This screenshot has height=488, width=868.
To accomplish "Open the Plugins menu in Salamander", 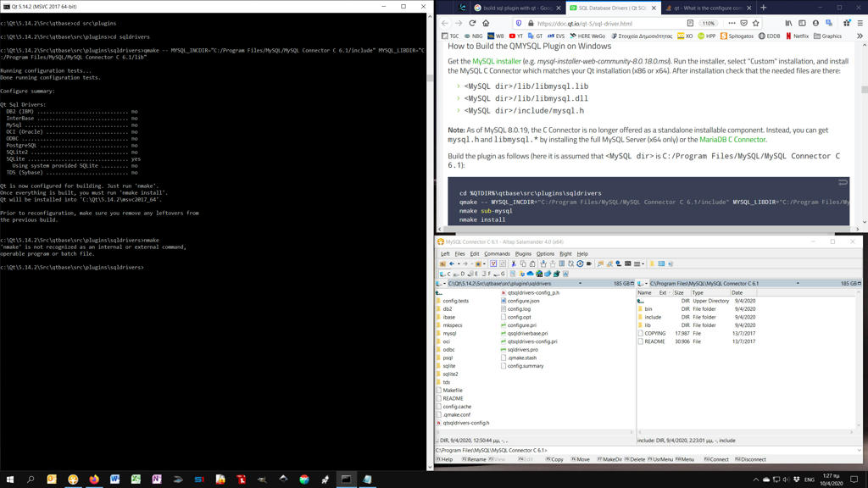I will [523, 254].
